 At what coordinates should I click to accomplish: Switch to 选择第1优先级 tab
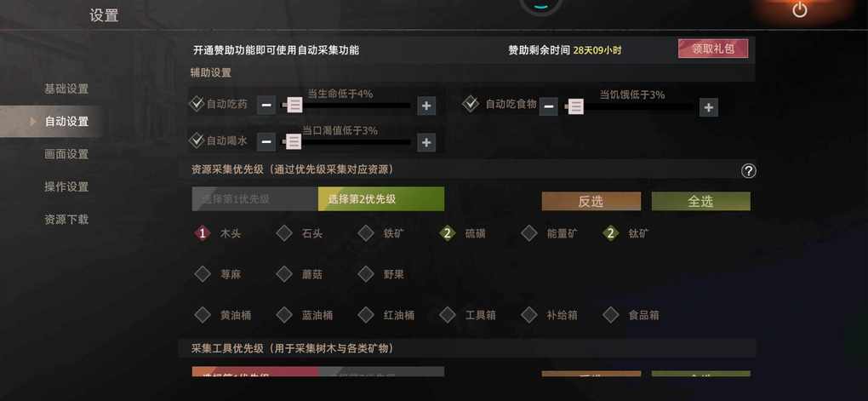[x=255, y=199]
